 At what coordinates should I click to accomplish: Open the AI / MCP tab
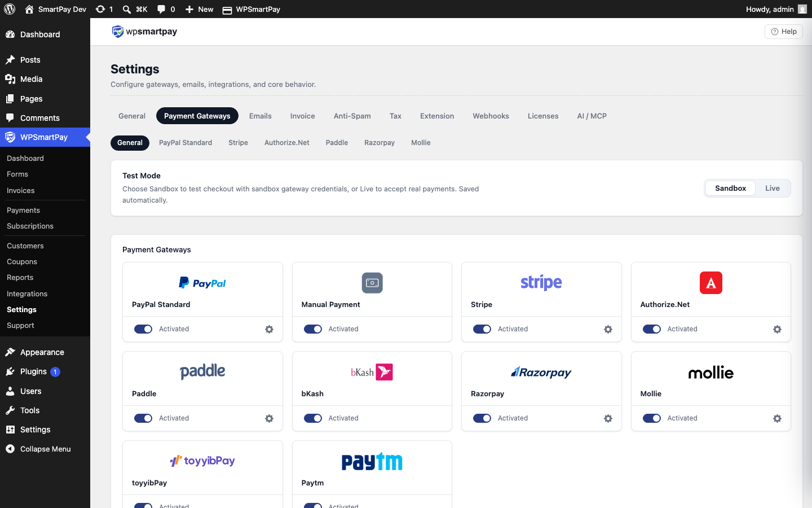click(592, 116)
